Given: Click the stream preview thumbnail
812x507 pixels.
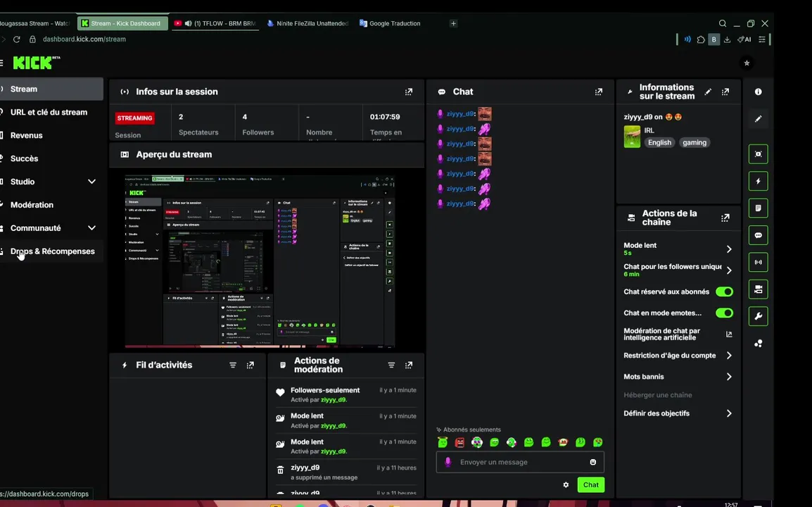Looking at the screenshot, I should (x=260, y=261).
